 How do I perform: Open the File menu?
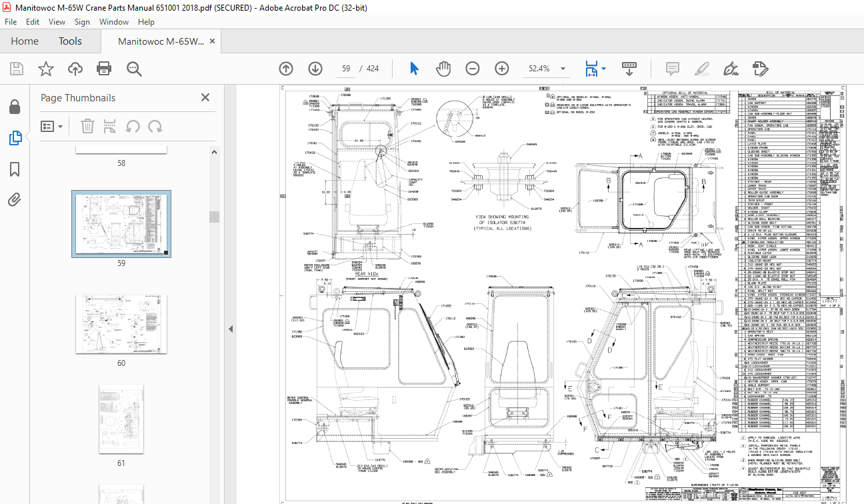tap(11, 21)
